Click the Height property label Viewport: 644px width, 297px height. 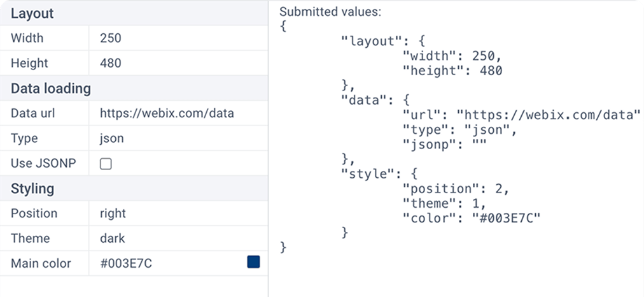pos(29,63)
